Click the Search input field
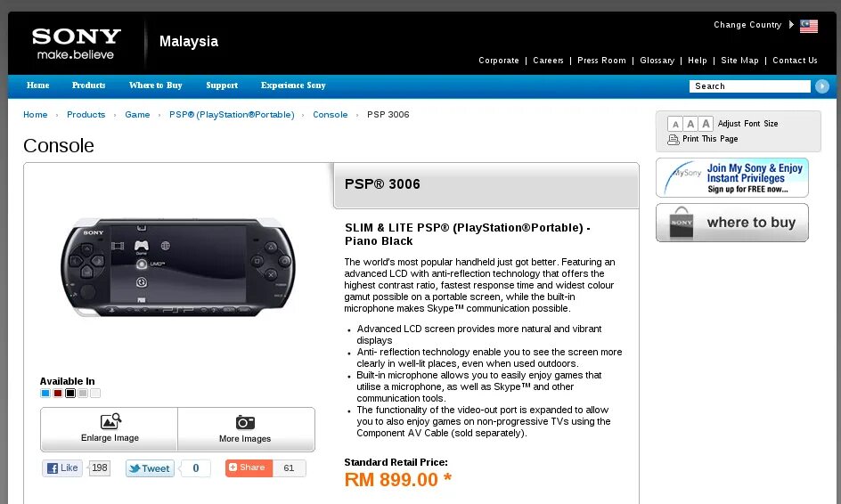The image size is (841, 504). coord(750,86)
